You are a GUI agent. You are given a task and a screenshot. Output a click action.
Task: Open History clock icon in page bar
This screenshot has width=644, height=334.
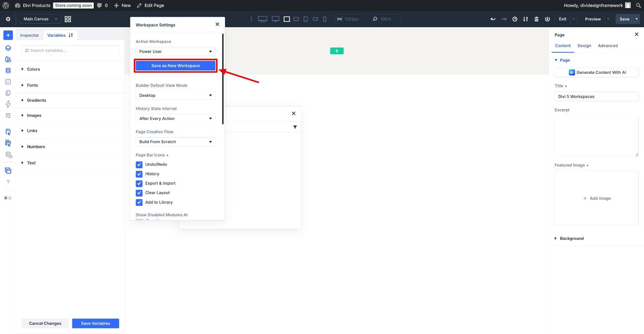(514, 19)
